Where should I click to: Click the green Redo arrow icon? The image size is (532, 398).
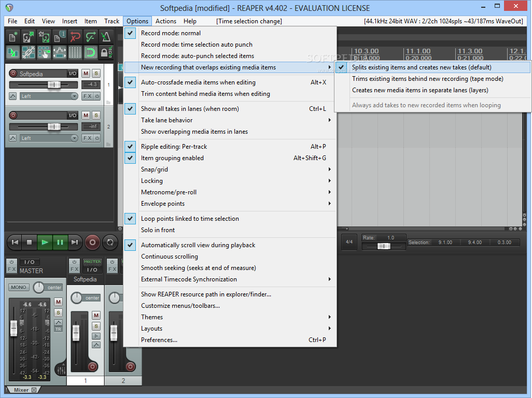tap(91, 37)
